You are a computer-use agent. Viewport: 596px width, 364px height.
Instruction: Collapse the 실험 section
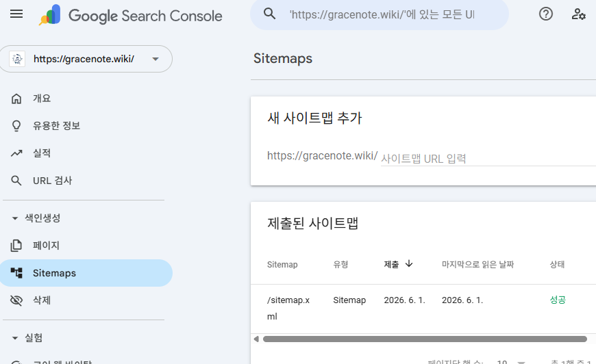(x=15, y=338)
